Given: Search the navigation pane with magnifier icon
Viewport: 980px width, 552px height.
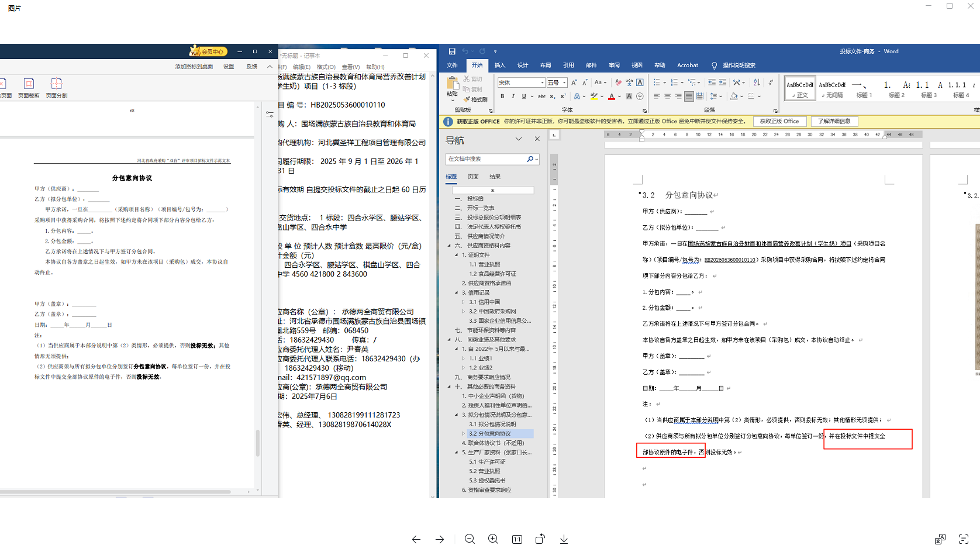Looking at the screenshot, I should (x=530, y=159).
